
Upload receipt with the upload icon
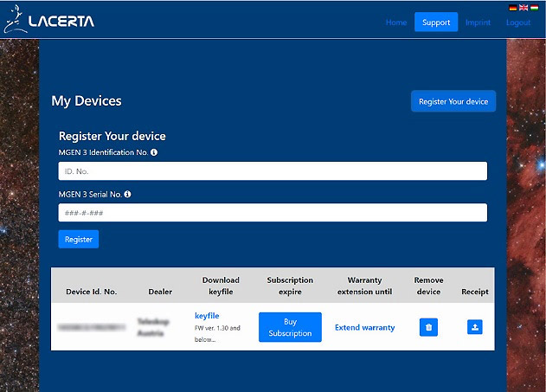475,327
